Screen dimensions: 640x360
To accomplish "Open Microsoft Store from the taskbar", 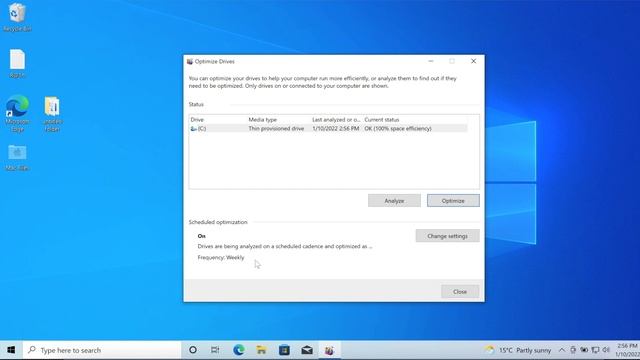I will click(x=284, y=350).
